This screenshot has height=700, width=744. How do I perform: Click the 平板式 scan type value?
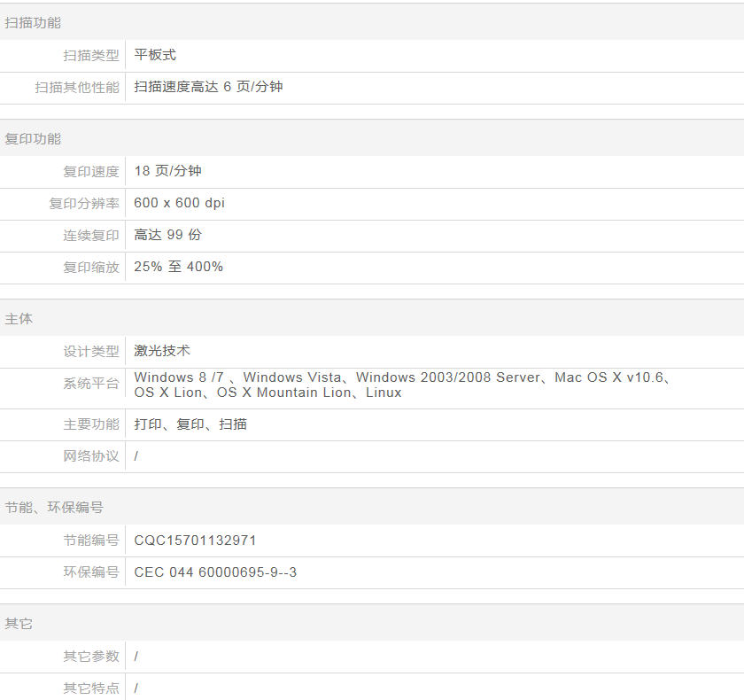coord(155,55)
